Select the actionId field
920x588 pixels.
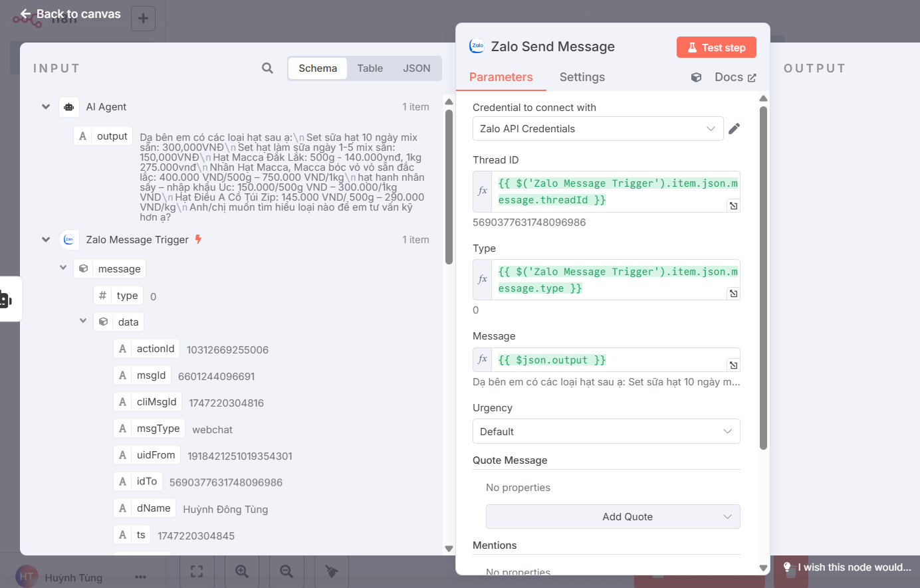tap(146, 349)
